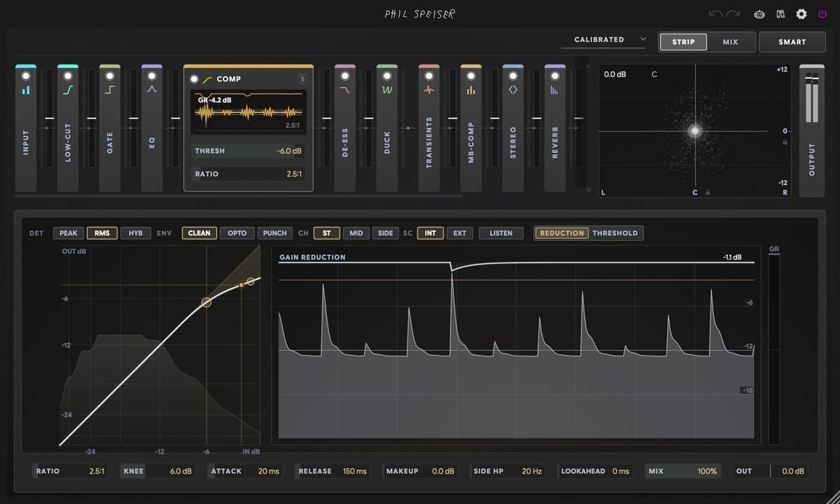Open the preset library books icon

coord(780,14)
